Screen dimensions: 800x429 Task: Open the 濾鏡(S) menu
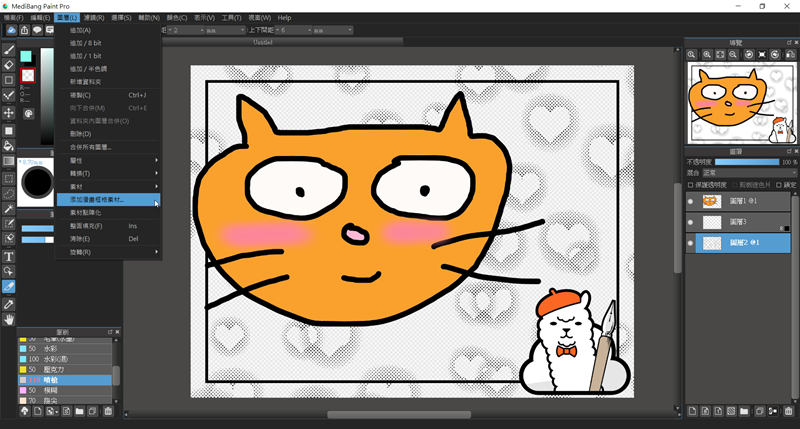pyautogui.click(x=95, y=18)
